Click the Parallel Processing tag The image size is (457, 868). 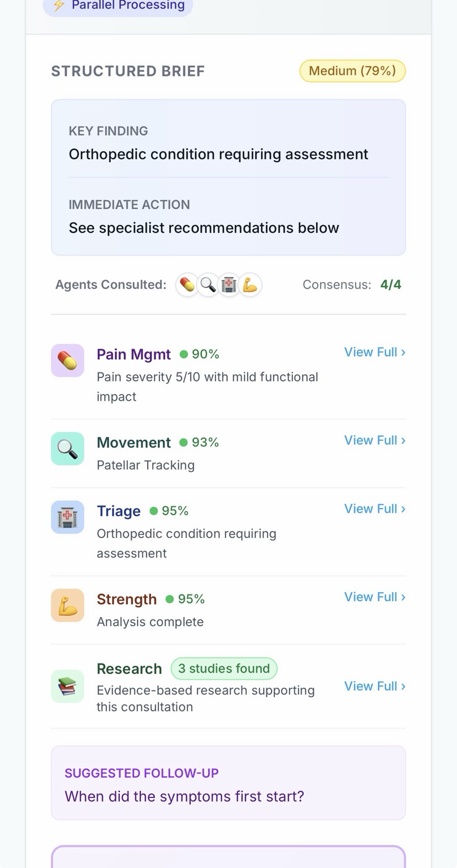[118, 6]
